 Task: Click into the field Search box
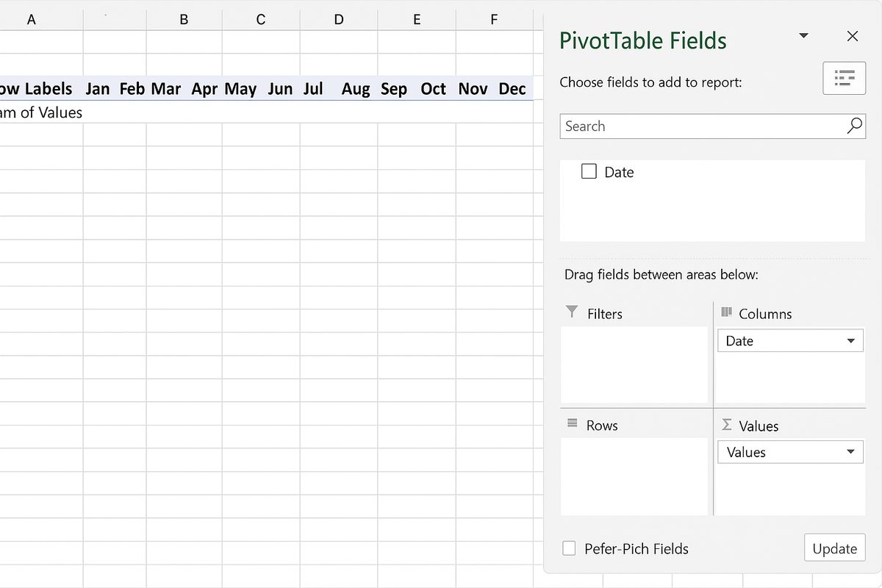712,126
